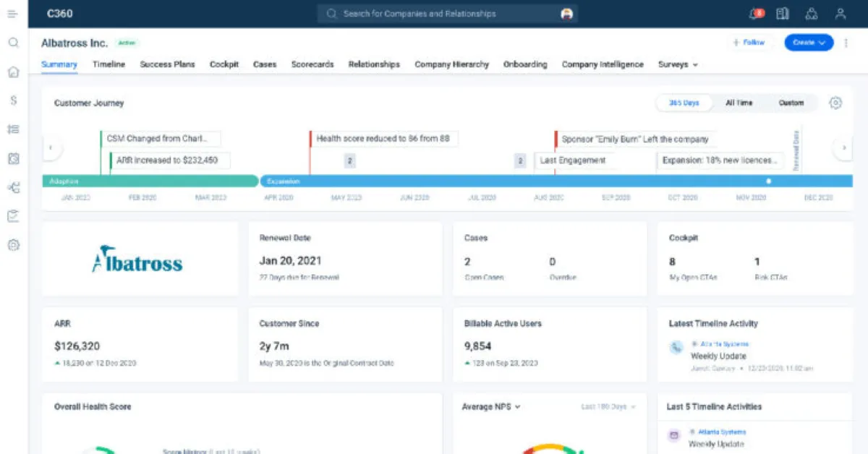Open the Scorecards tab
The image size is (868, 454).
click(x=312, y=64)
